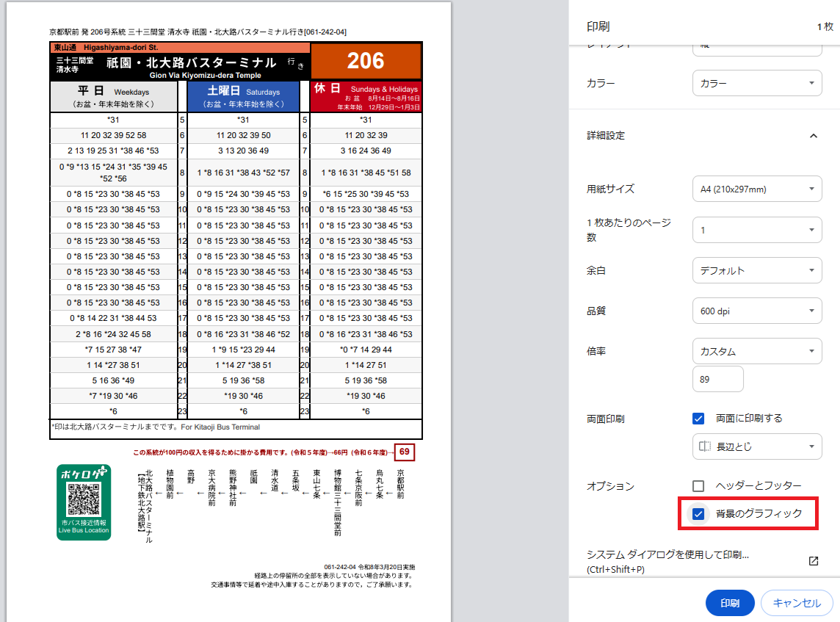Open the カラー dropdown

pos(757,83)
